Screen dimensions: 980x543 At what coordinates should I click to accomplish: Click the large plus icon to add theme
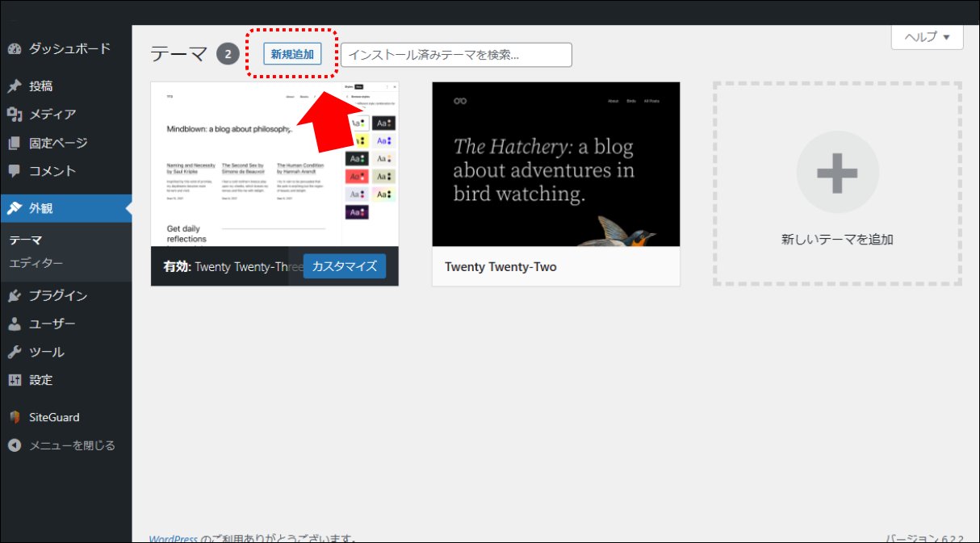(x=837, y=173)
